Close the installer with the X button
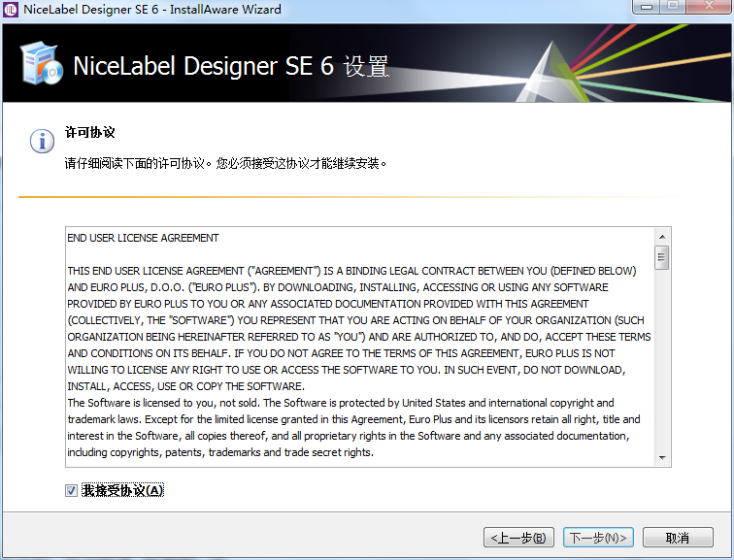Screen dimensions: 734x560 [x=707, y=8]
